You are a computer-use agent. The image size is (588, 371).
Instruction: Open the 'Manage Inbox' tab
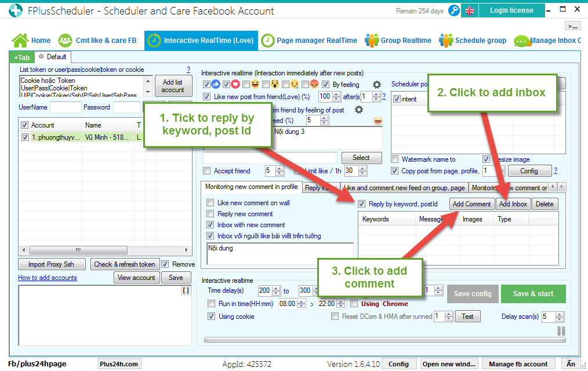547,41
